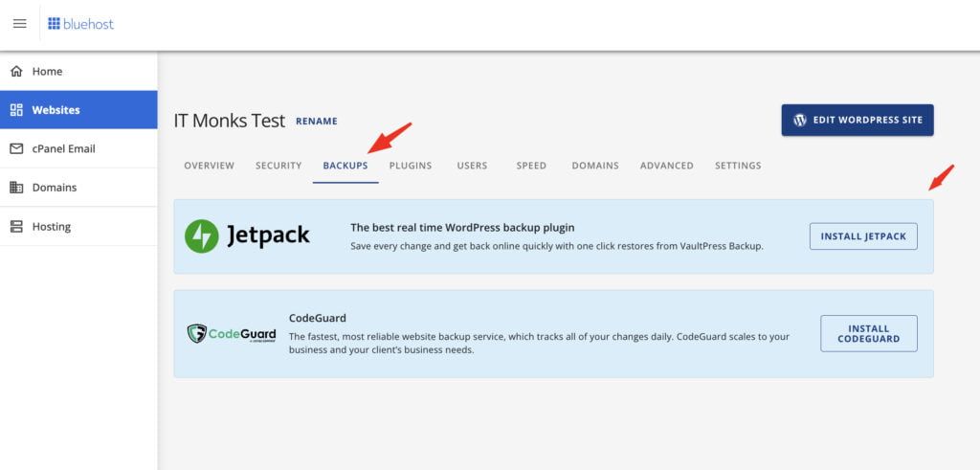The width and height of the screenshot is (980, 470).
Task: Go to Home in sidebar
Action: pyautogui.click(x=78, y=71)
